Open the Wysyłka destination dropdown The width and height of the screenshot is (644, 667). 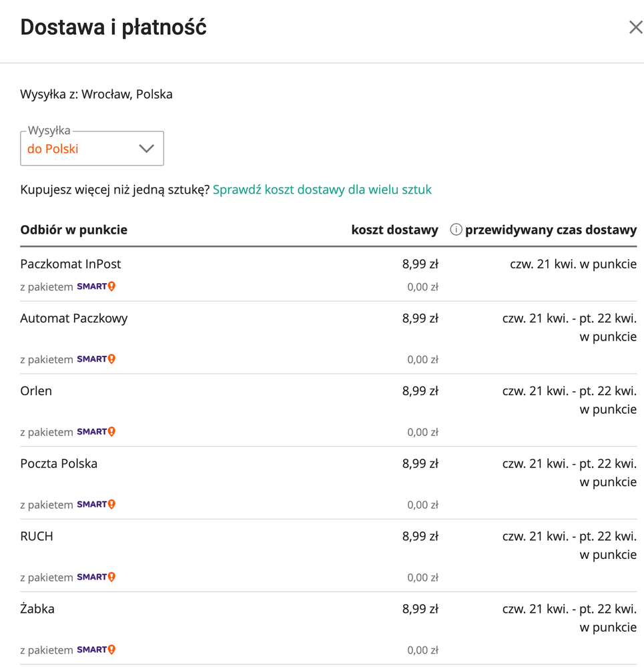click(x=92, y=149)
